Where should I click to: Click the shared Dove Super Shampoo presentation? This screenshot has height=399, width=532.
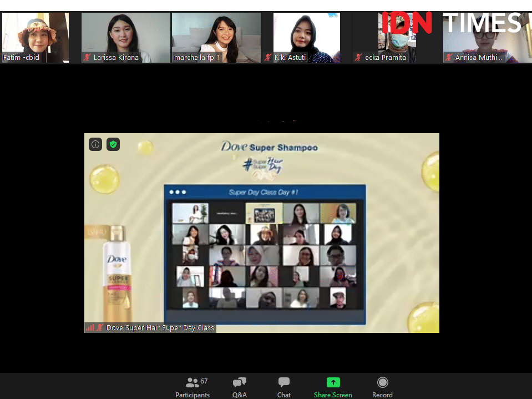click(x=262, y=233)
